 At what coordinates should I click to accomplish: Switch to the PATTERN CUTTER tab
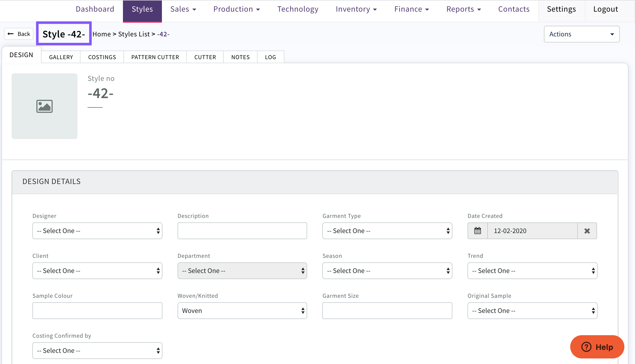pyautogui.click(x=155, y=57)
